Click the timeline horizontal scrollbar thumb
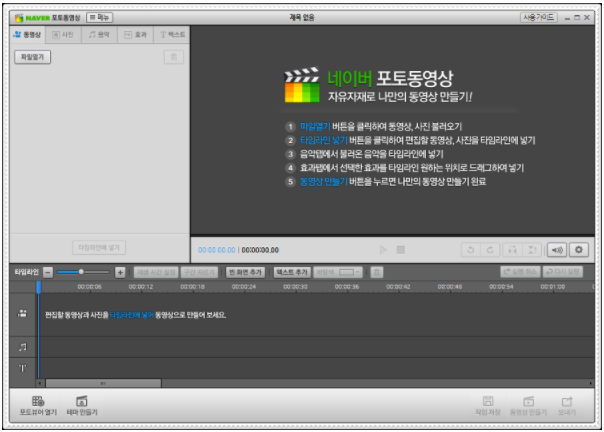The width and height of the screenshot is (604, 432). 103,383
